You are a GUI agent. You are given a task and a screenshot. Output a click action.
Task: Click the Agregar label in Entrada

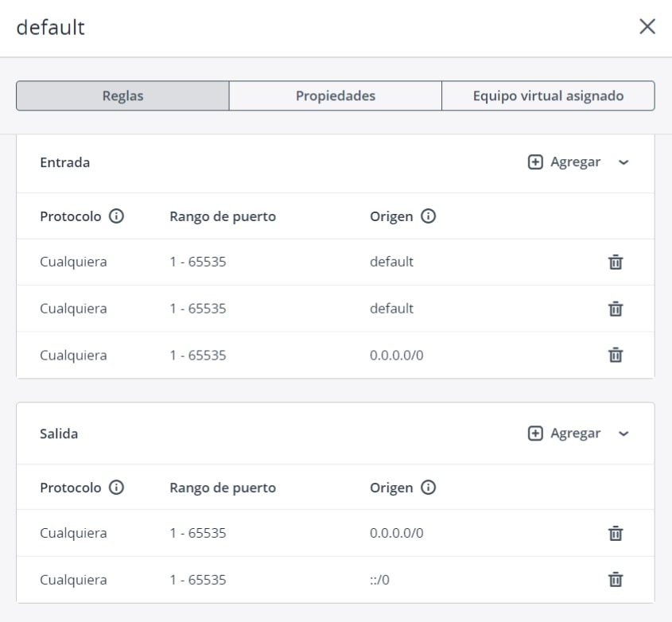point(575,162)
